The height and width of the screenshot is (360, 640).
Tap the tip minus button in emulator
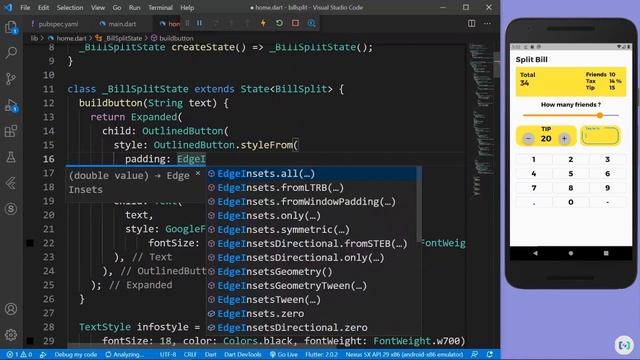(x=528, y=139)
